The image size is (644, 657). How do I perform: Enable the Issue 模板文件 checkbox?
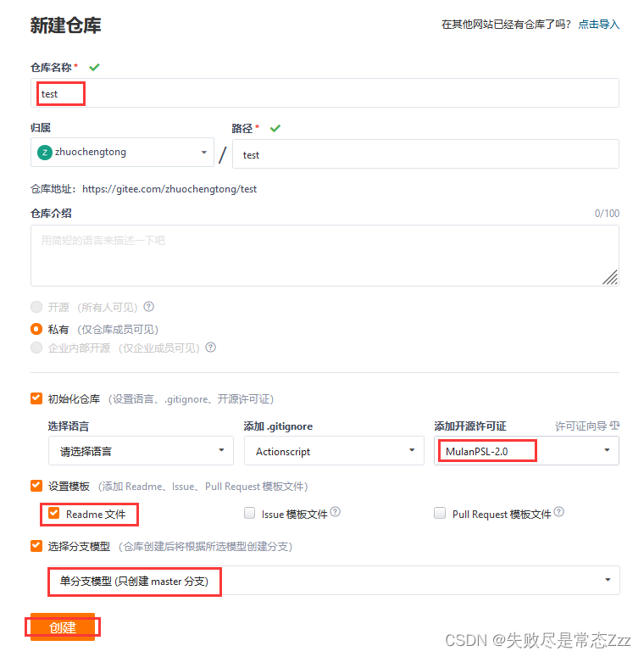tap(250, 513)
